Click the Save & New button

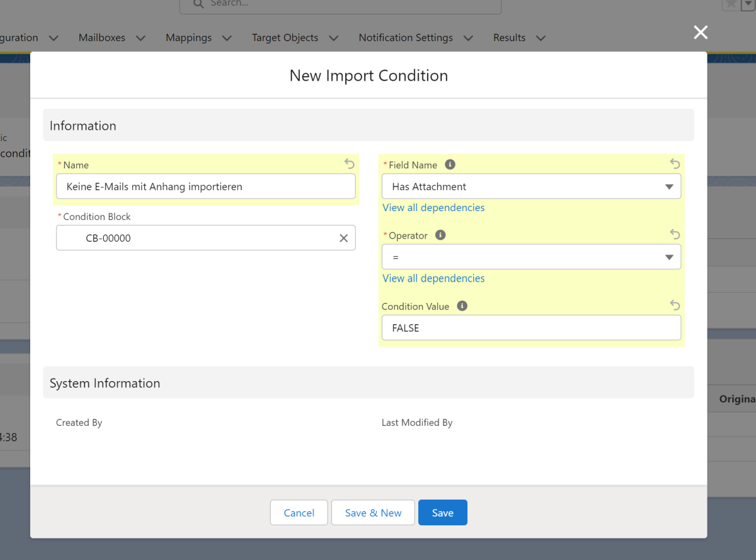point(373,513)
